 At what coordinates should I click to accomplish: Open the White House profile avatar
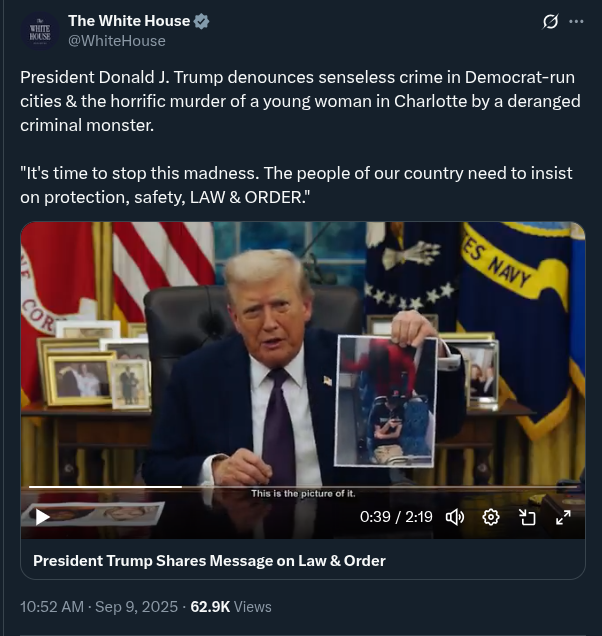(x=40, y=31)
